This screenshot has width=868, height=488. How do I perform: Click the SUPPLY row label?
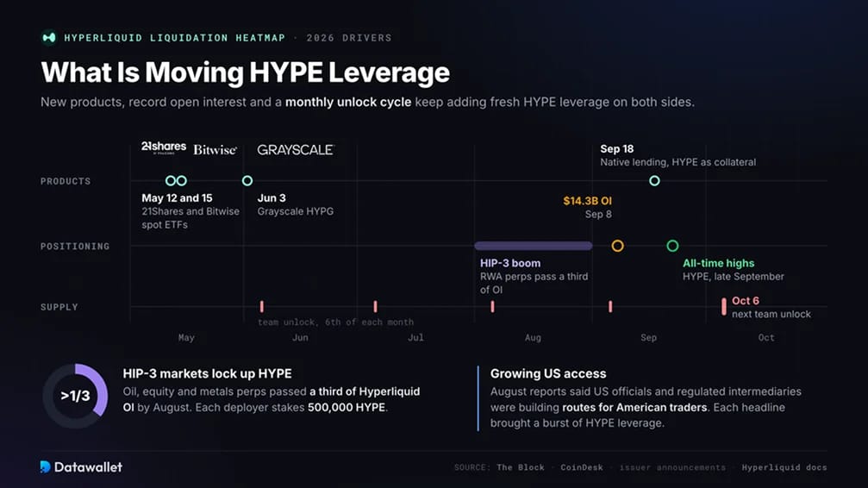[59, 307]
